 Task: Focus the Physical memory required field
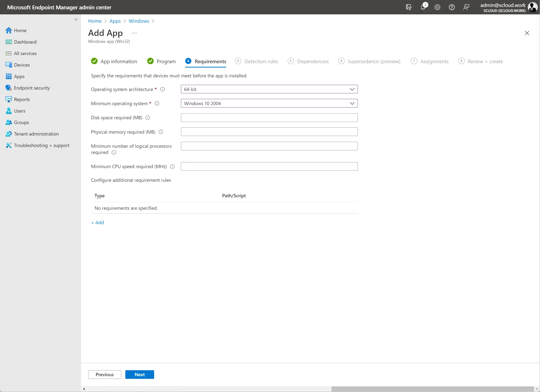coord(269,132)
